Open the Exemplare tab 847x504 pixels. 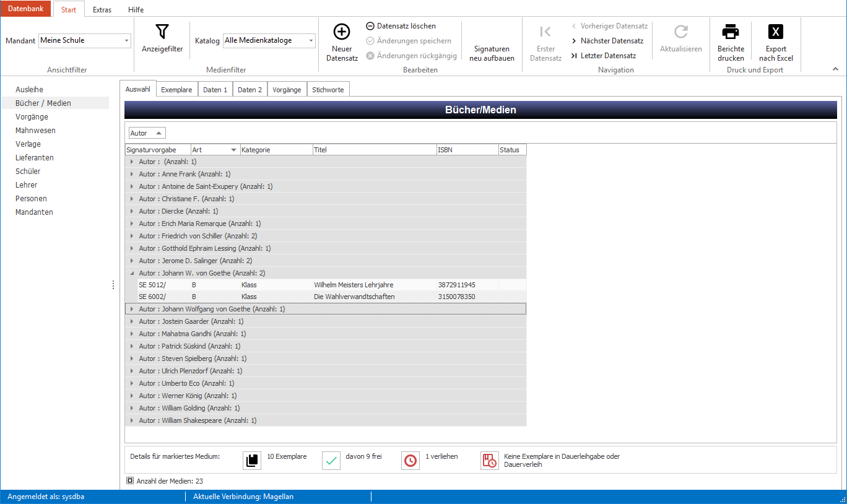[x=176, y=90]
